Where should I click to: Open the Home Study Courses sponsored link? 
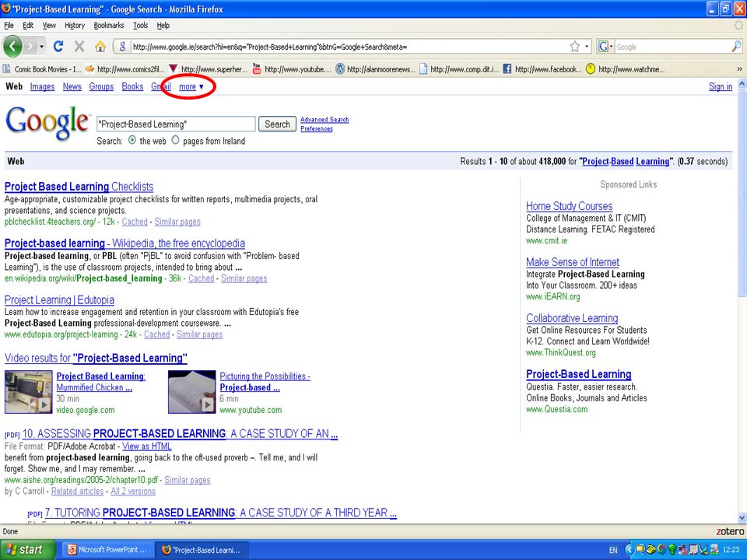pos(570,206)
